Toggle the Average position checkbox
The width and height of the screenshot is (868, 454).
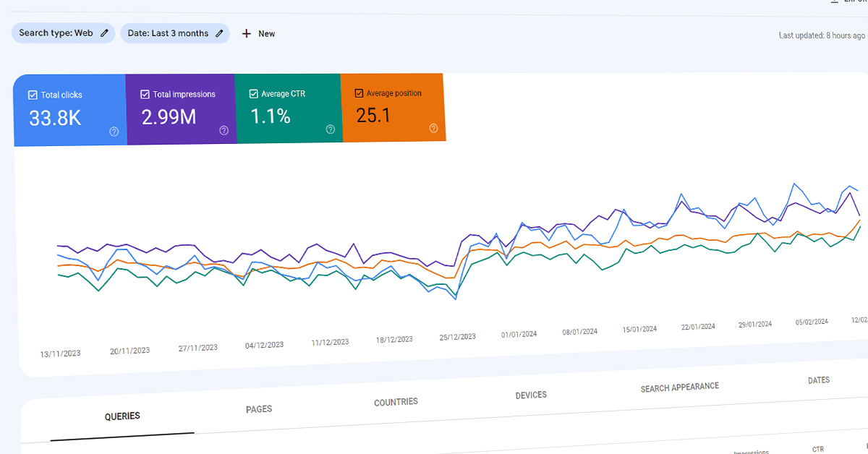[x=359, y=93]
